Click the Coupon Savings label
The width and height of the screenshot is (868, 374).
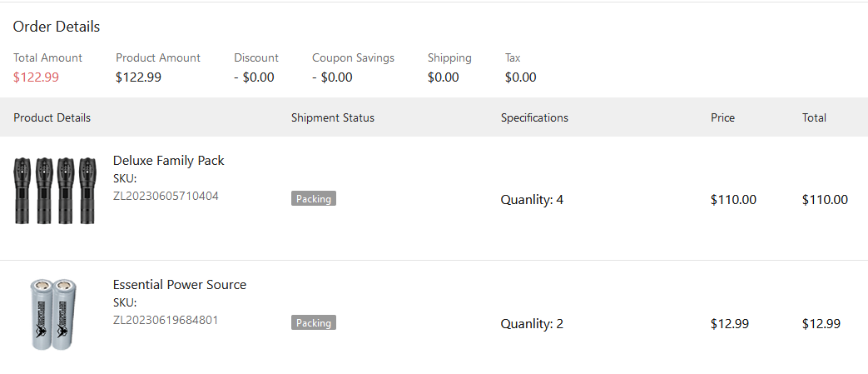[x=353, y=58]
